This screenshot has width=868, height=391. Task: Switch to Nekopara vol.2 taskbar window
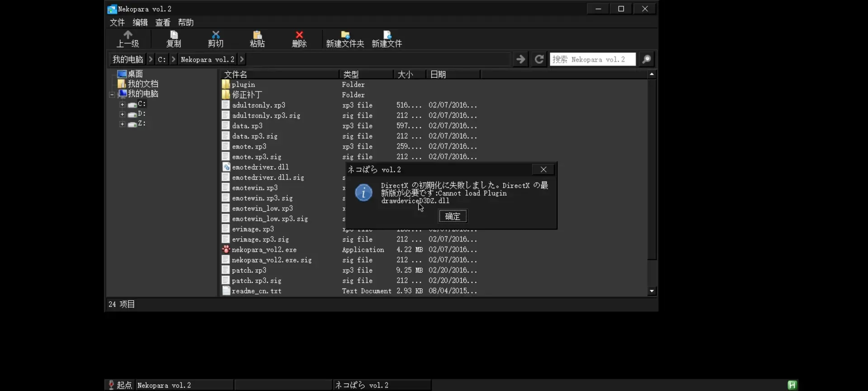click(x=184, y=385)
